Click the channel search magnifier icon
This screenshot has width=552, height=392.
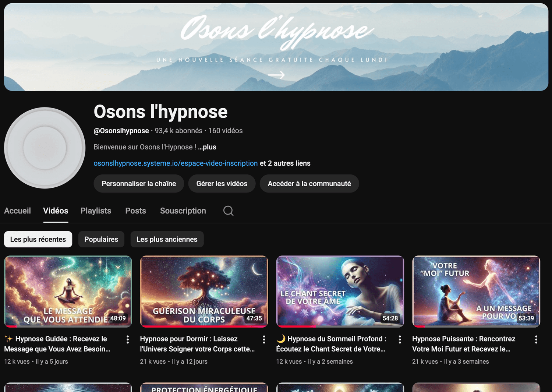[228, 211]
